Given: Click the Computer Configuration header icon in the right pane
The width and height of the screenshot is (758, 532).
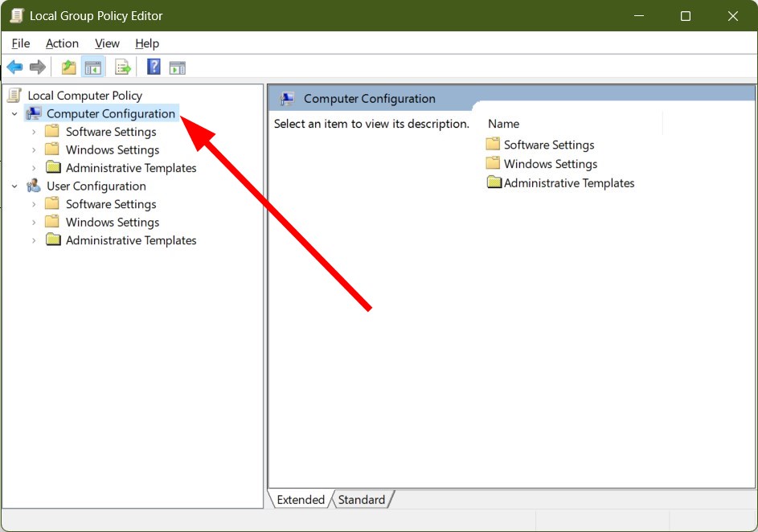Looking at the screenshot, I should click(287, 99).
